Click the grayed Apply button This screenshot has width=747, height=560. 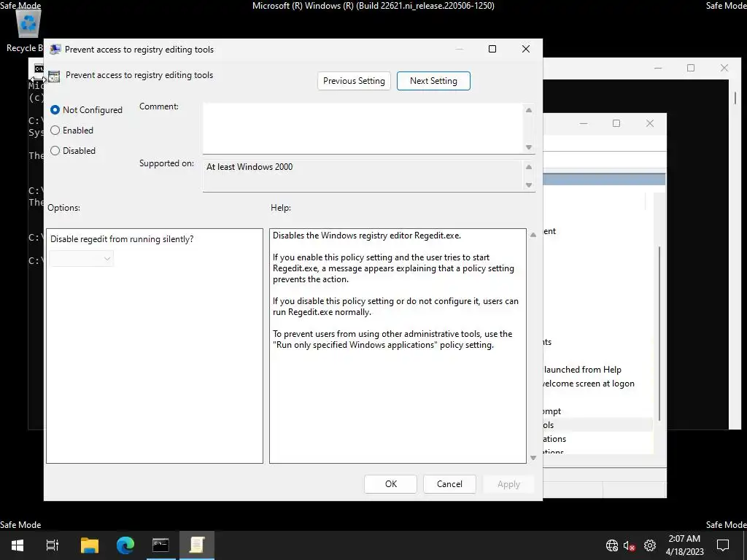(508, 484)
